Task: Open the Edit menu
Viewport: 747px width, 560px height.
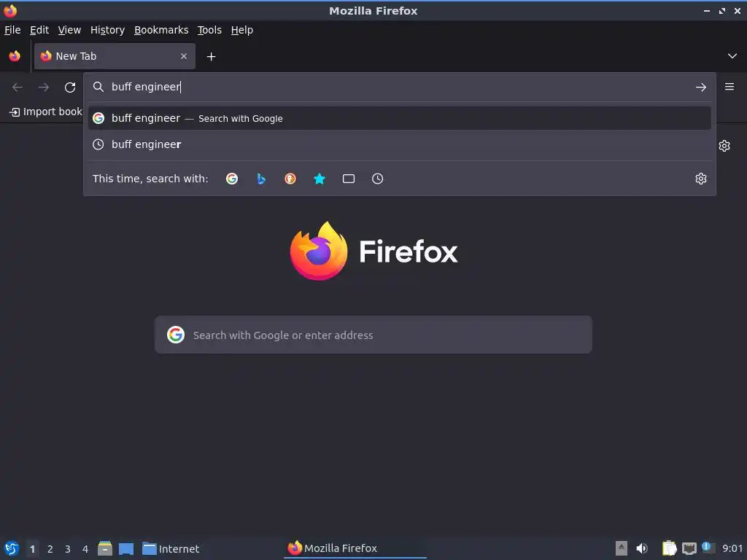Action: click(x=39, y=30)
